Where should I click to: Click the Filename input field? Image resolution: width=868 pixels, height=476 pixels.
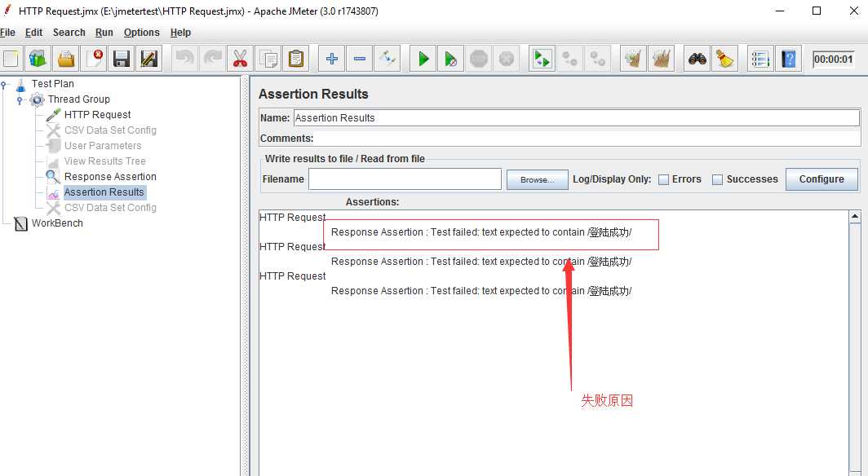tap(405, 179)
